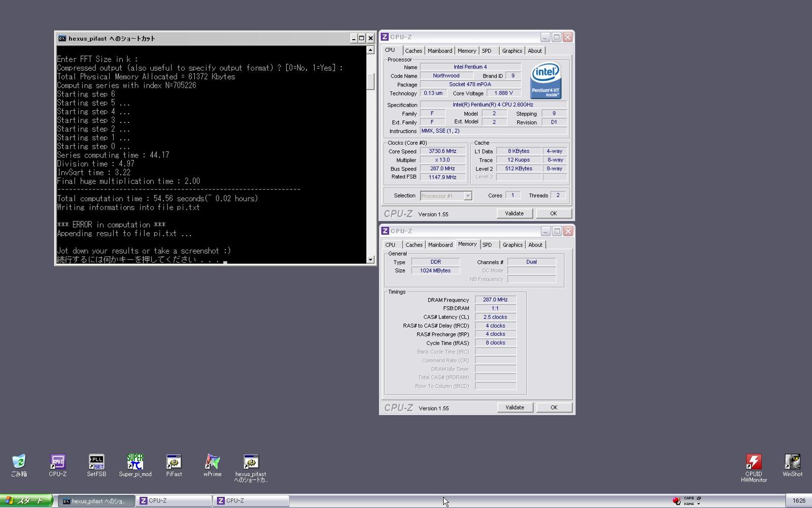812x508 pixels.
Task: Click the red tray icon in the taskbar
Action: coord(676,501)
